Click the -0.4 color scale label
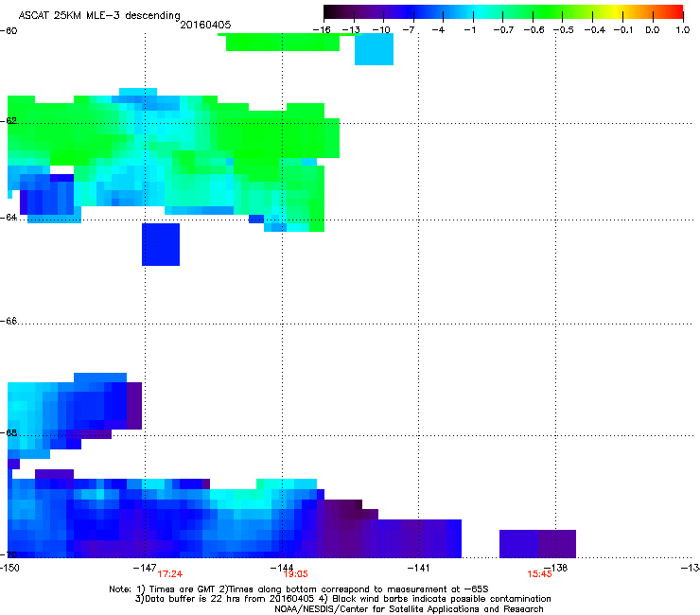 point(595,30)
